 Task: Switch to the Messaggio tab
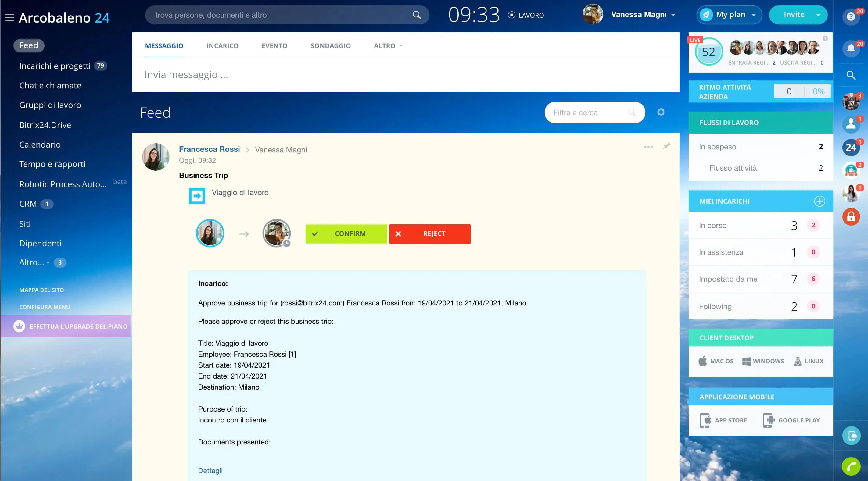[x=164, y=46]
